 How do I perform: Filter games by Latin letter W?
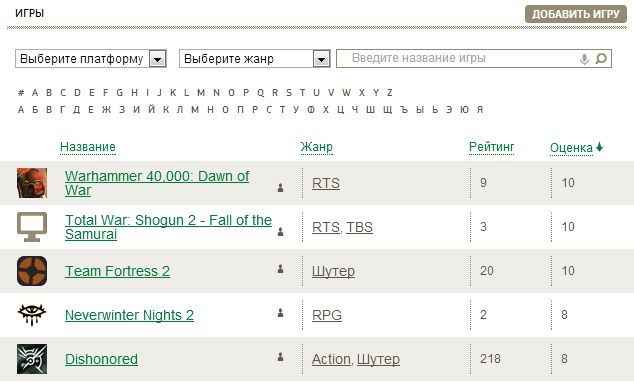tap(346, 93)
